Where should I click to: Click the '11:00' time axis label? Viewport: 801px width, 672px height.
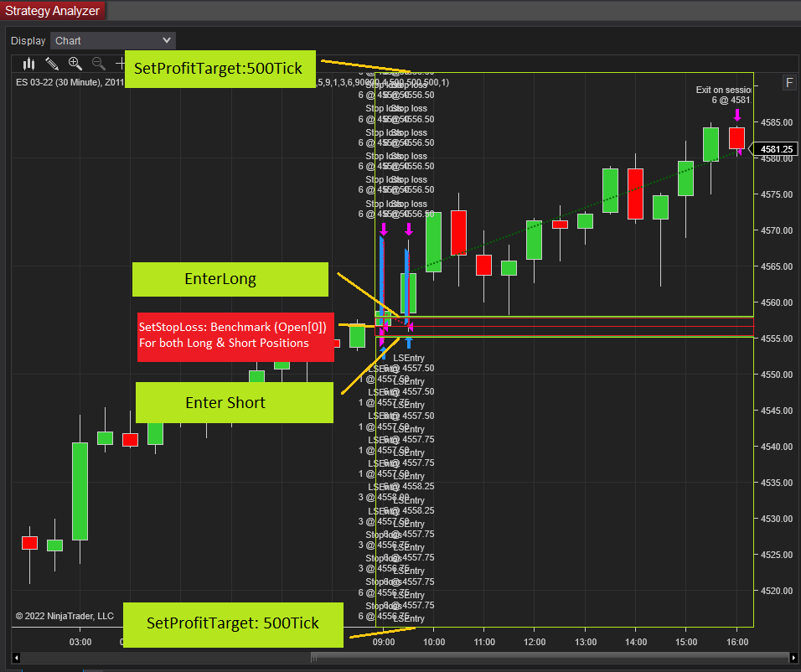point(484,642)
